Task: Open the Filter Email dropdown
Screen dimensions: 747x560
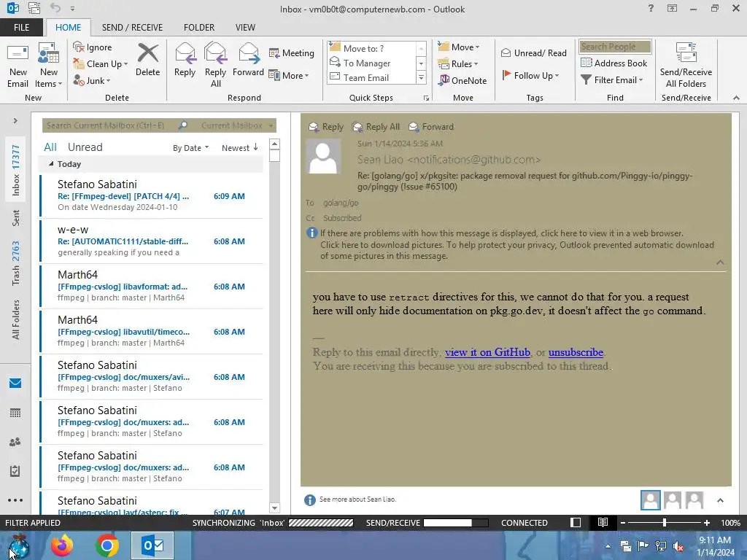Action: click(x=612, y=80)
